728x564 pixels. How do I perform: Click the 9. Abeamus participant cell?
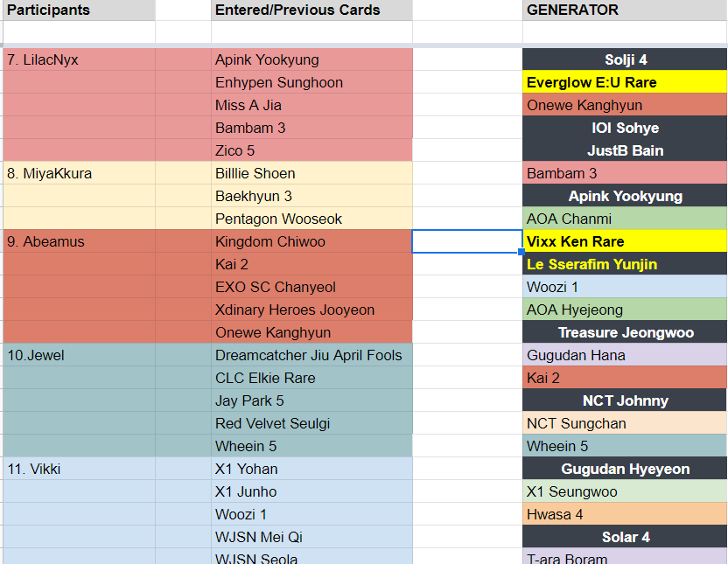(79, 241)
